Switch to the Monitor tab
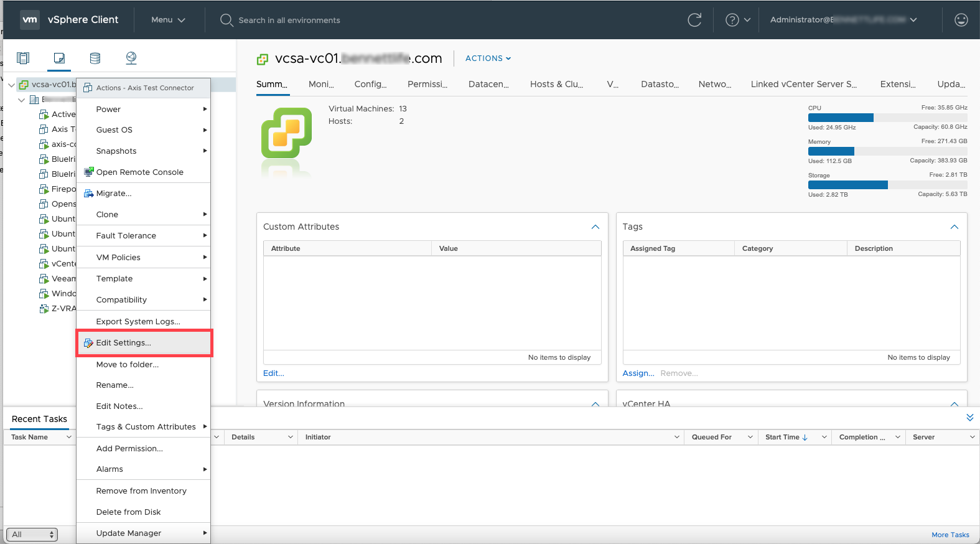 (321, 84)
